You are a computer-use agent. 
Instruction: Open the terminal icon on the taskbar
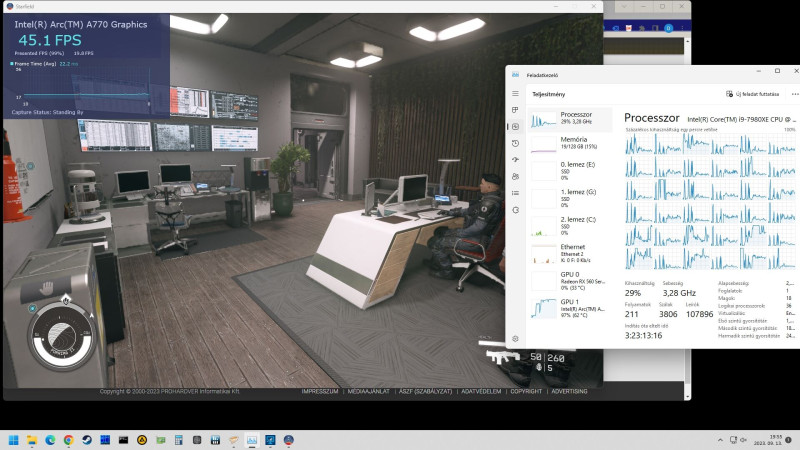pyautogui.click(x=123, y=440)
